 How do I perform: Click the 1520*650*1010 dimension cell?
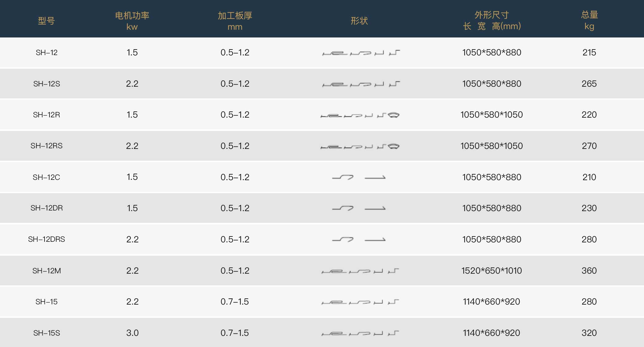(492, 271)
